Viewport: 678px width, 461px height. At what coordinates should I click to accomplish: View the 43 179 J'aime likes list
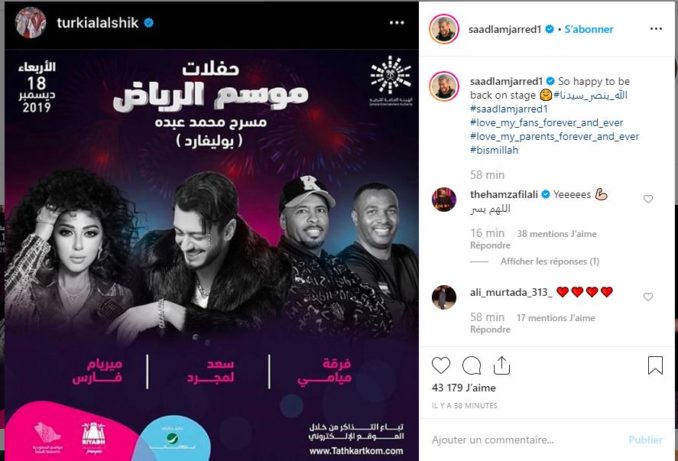click(x=464, y=388)
